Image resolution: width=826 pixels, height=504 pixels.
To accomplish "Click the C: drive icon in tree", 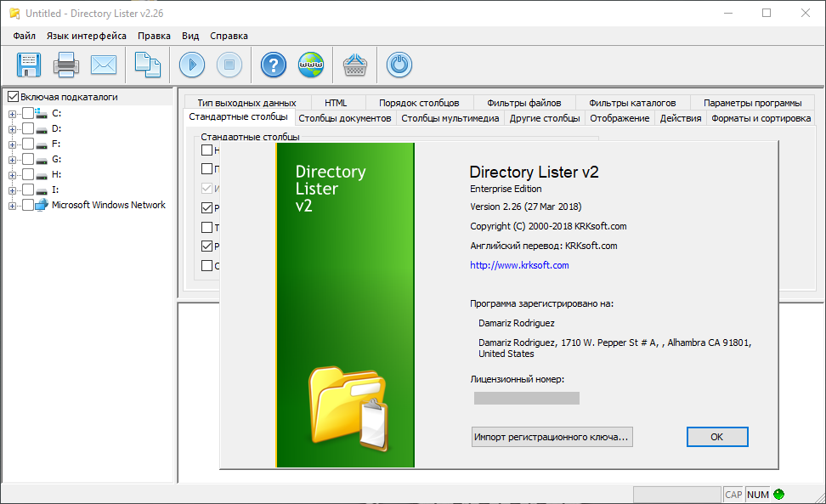I will pos(41,113).
